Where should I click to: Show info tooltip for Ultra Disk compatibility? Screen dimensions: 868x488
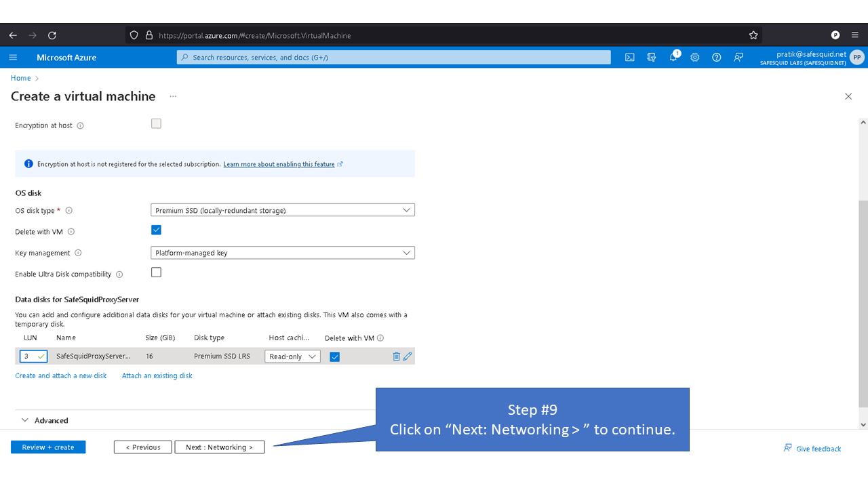[119, 274]
